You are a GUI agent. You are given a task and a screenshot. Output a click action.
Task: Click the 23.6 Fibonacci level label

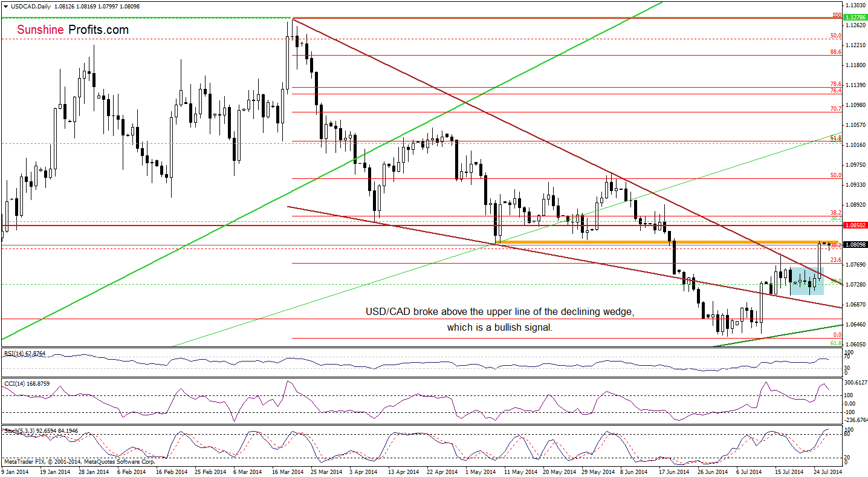837,259
